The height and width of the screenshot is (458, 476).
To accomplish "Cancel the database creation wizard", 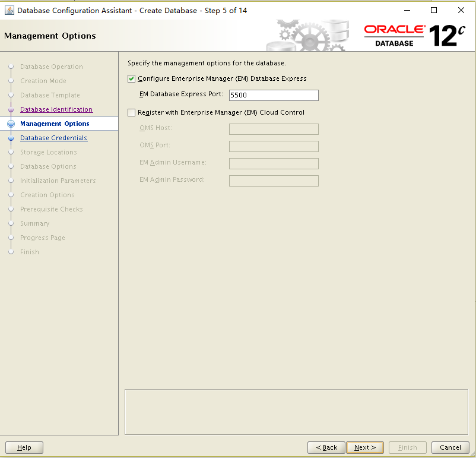I will 450,447.
